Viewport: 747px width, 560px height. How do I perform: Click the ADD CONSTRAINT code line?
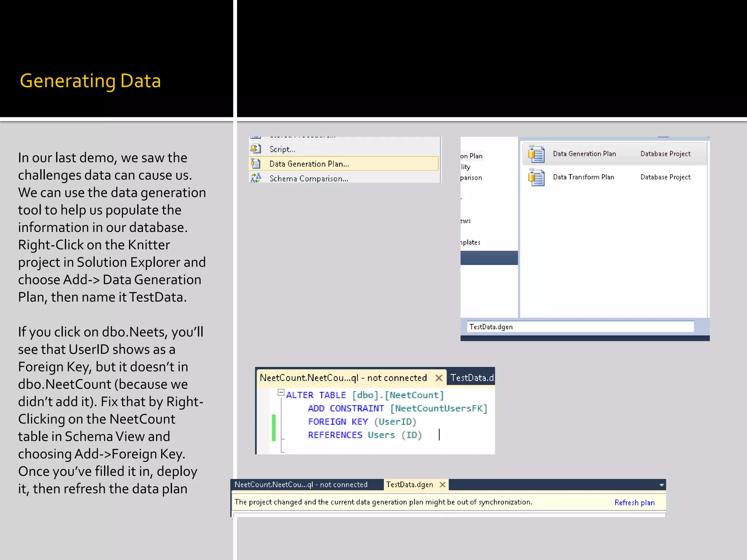(398, 408)
